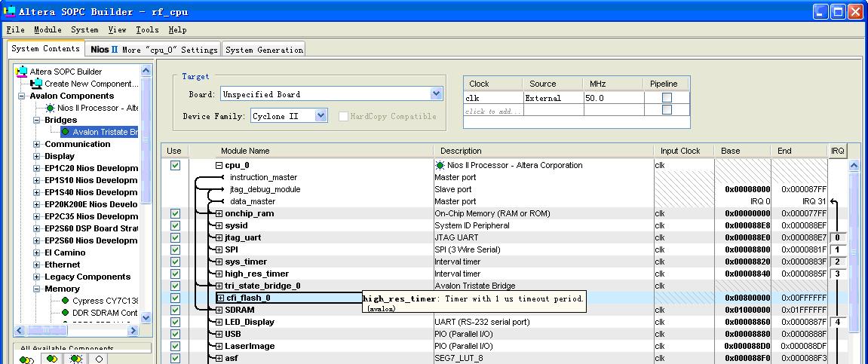Click Nios II icon in cpu_0 description
This screenshot has width=868, height=364.
tap(440, 165)
